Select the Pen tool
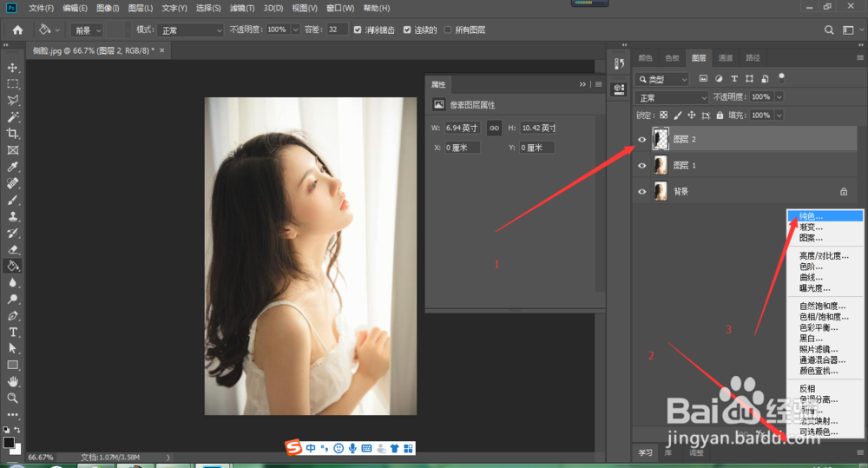868x468 pixels. point(12,316)
